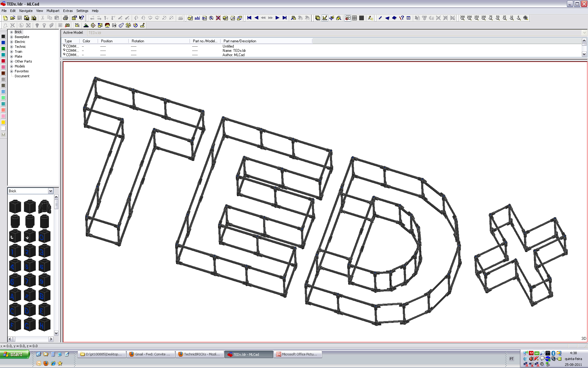Viewport: 588px width, 368px height.
Task: Open the Extras menu
Action: coord(68,11)
